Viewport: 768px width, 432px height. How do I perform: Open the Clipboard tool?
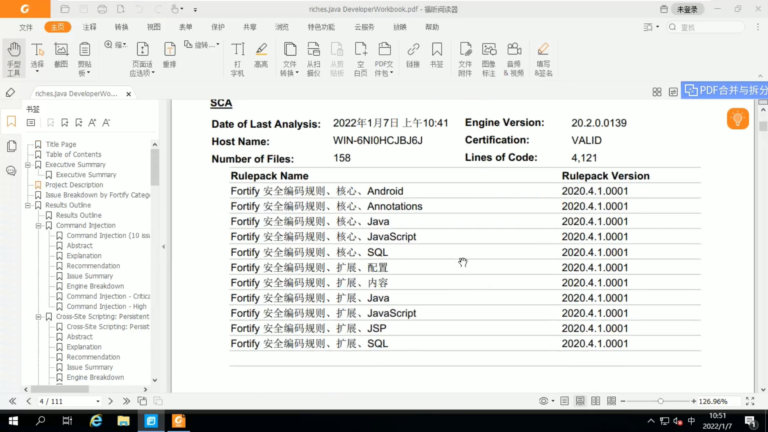[85, 59]
